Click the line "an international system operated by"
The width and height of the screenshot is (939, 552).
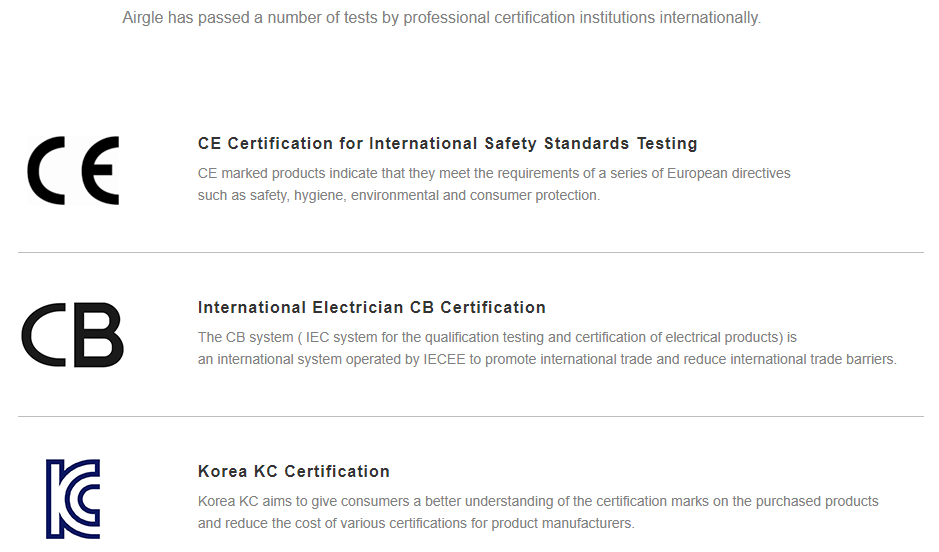(x=547, y=359)
